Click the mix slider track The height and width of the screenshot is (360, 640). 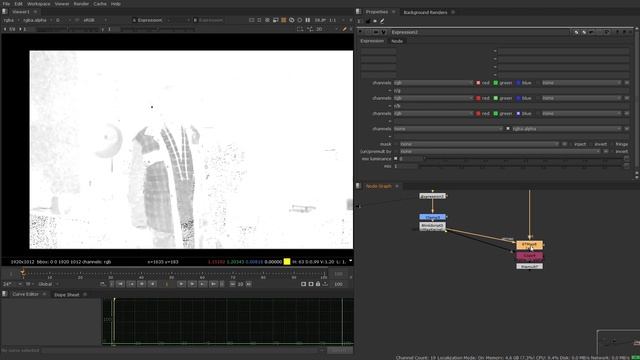[x=522, y=167]
